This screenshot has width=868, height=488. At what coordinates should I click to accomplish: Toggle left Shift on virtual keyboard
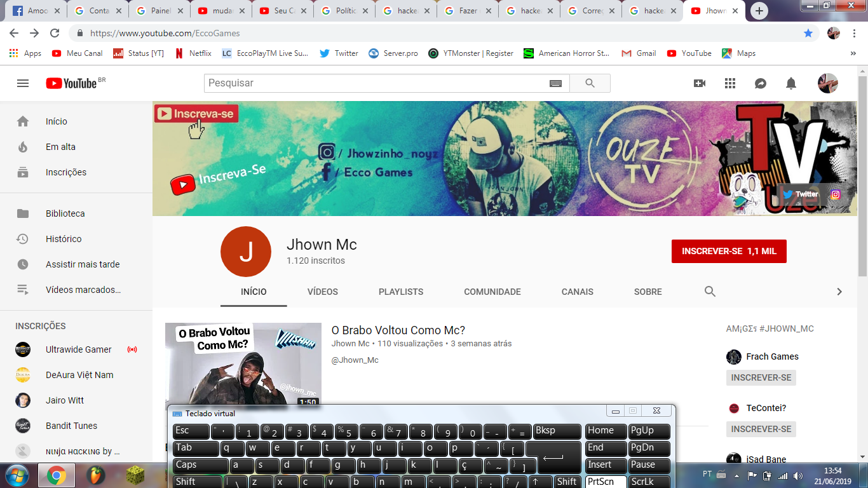(x=198, y=482)
